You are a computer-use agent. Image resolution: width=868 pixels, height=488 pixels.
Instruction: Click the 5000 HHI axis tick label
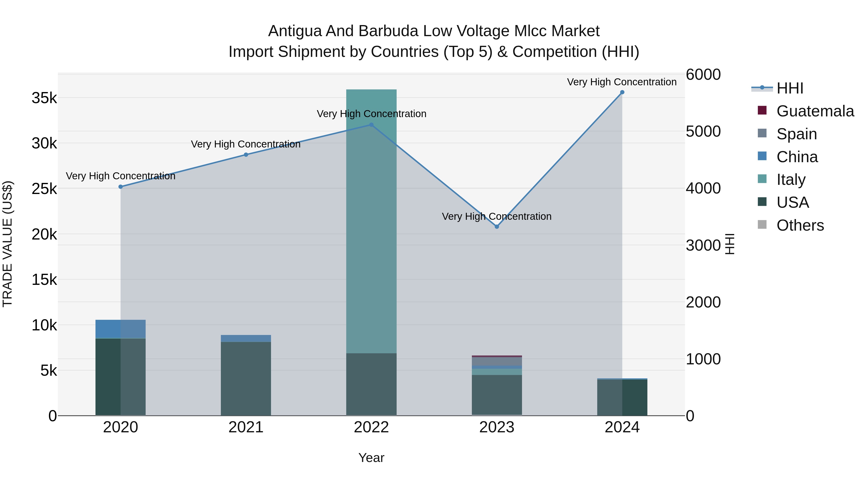[703, 132]
